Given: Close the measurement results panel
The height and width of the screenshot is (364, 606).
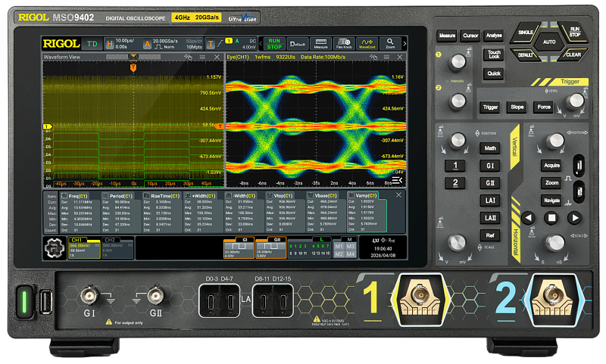Looking at the screenshot, I should pos(398,195).
